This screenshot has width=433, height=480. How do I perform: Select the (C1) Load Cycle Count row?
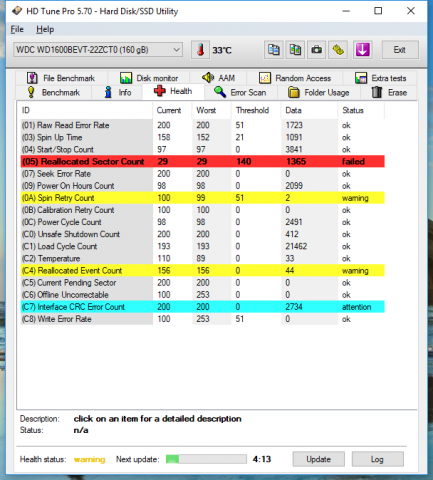click(x=202, y=246)
